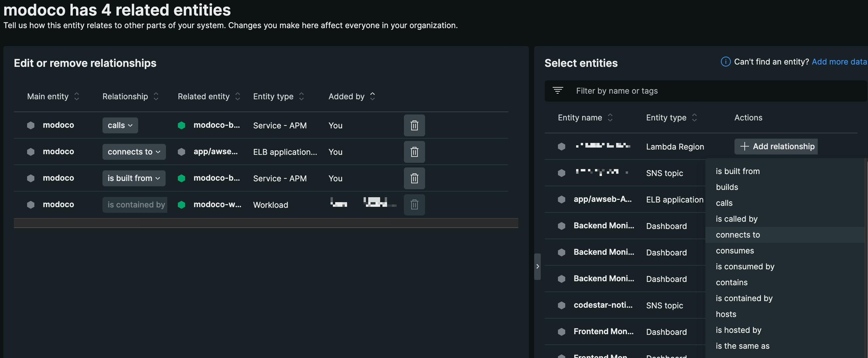Click the info icon near Can't find entity

pyautogui.click(x=725, y=62)
